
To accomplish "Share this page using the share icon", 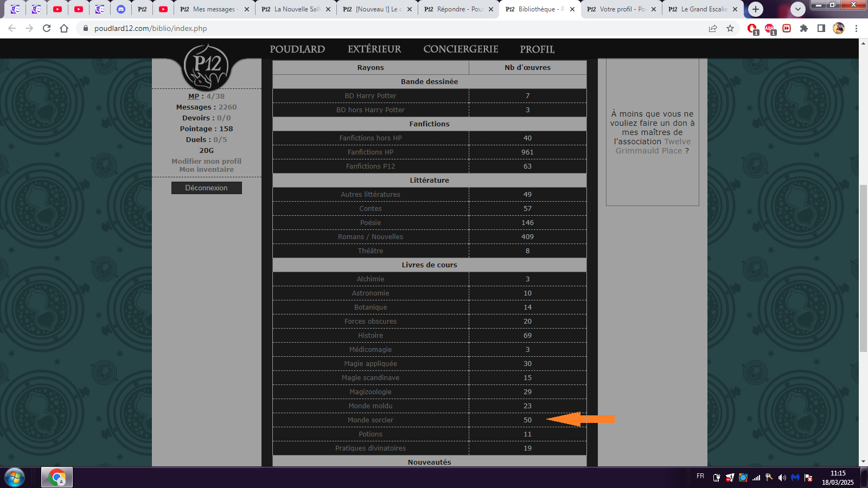I will coord(713,28).
